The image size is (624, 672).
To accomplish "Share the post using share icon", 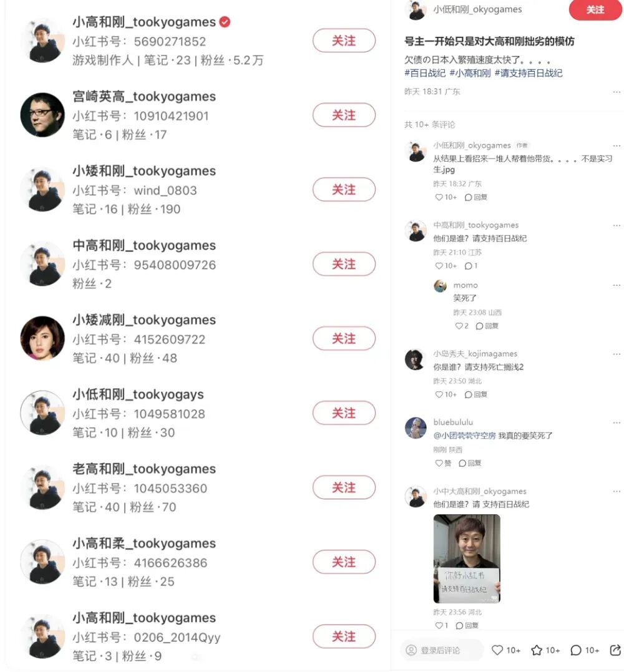I will click(x=615, y=650).
